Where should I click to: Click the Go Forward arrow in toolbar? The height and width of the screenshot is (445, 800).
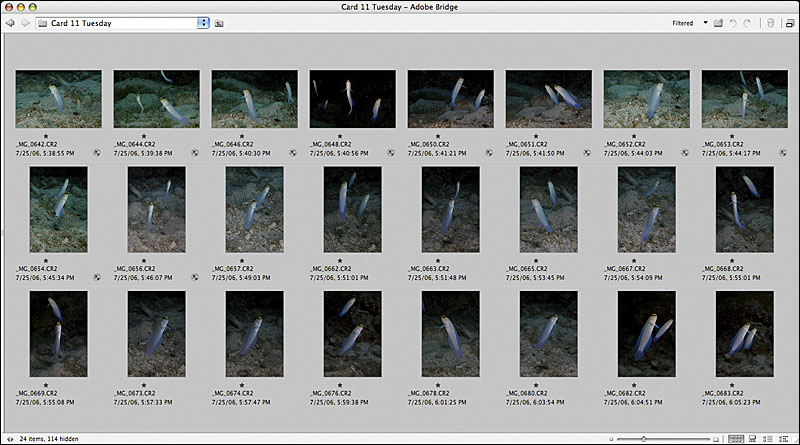pos(25,22)
